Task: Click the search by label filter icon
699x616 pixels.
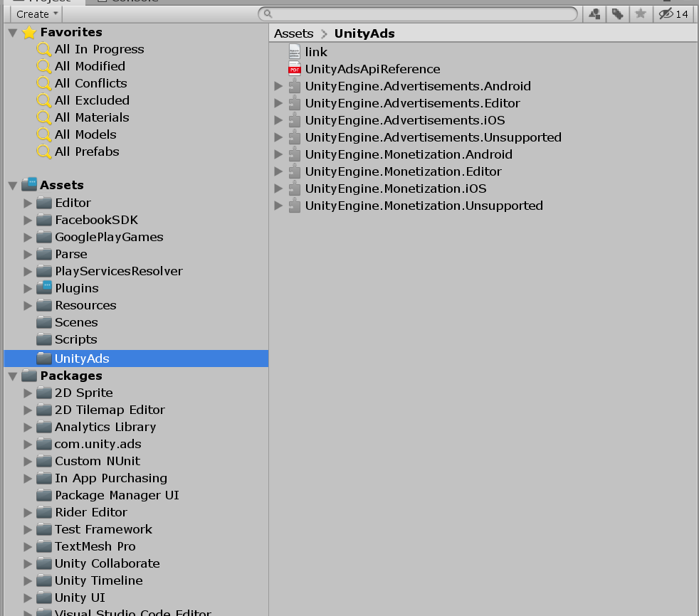Action: [x=616, y=14]
